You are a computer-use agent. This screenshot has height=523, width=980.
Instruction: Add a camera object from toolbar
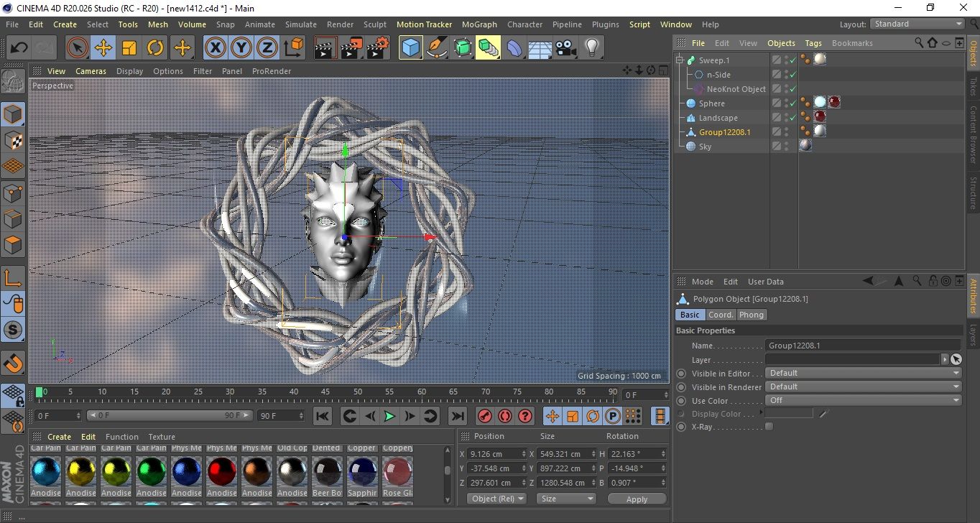(x=565, y=48)
